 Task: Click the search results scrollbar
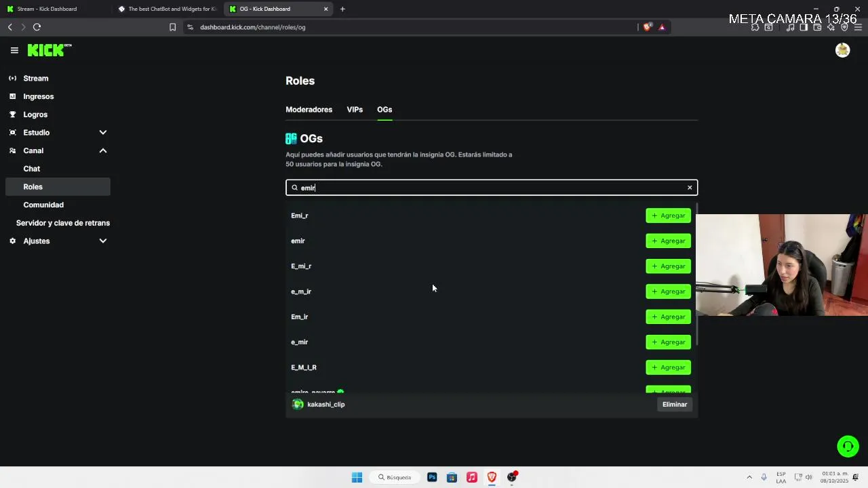click(696, 274)
